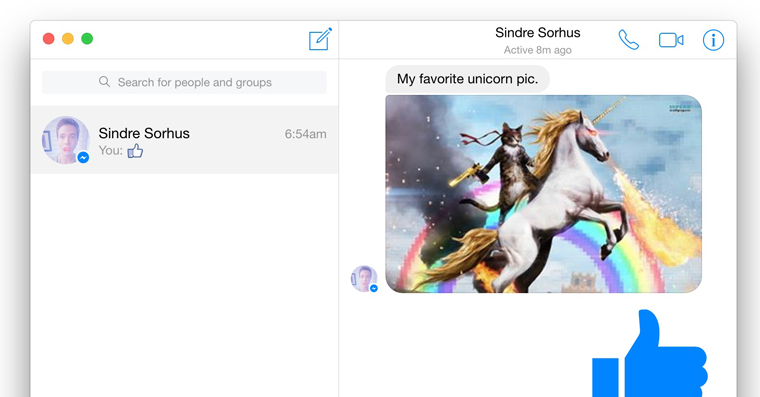The height and width of the screenshot is (397, 760).
Task: Open the Sindre Sorhus conversation
Action: pos(185,140)
